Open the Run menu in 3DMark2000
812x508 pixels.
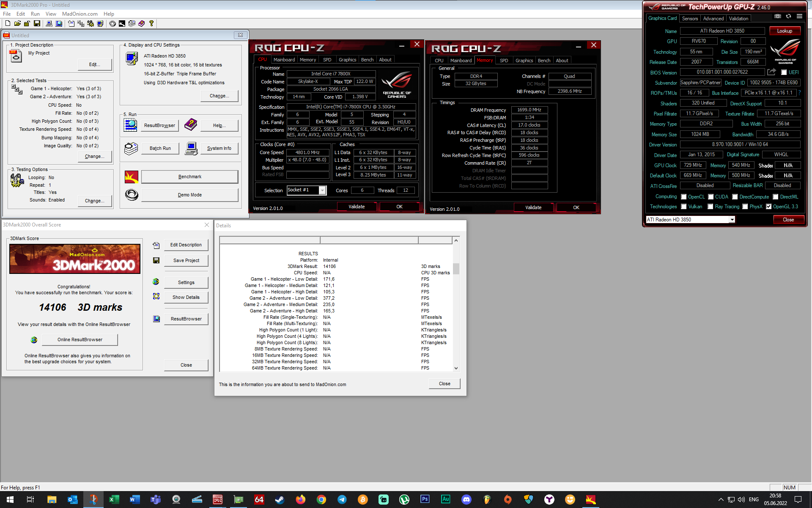coord(35,14)
